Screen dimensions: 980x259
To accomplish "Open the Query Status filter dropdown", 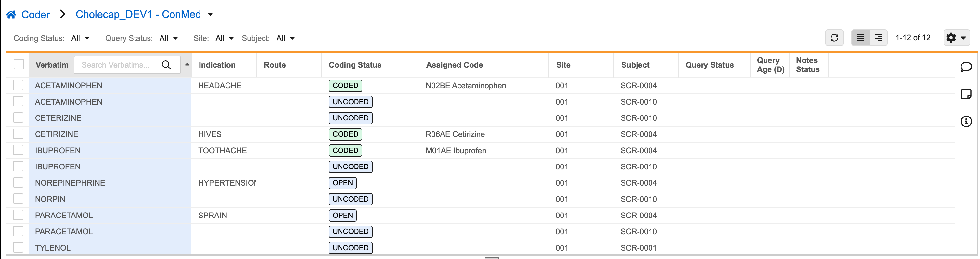I will [168, 38].
